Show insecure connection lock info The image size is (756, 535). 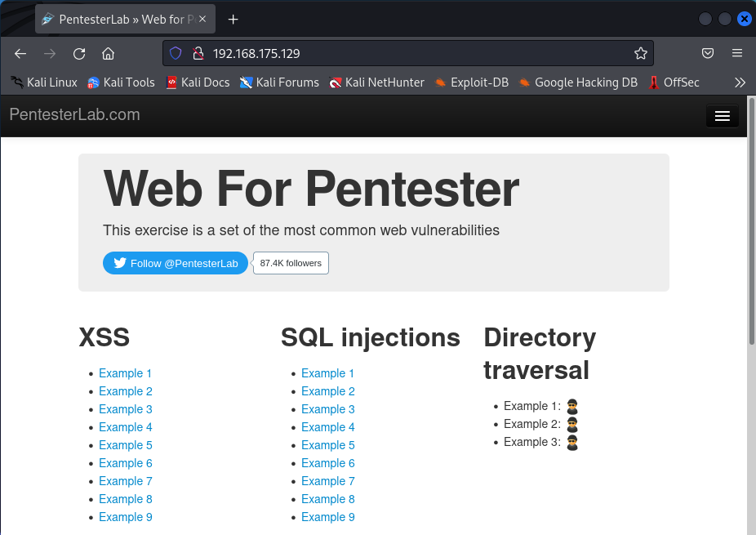(x=198, y=53)
